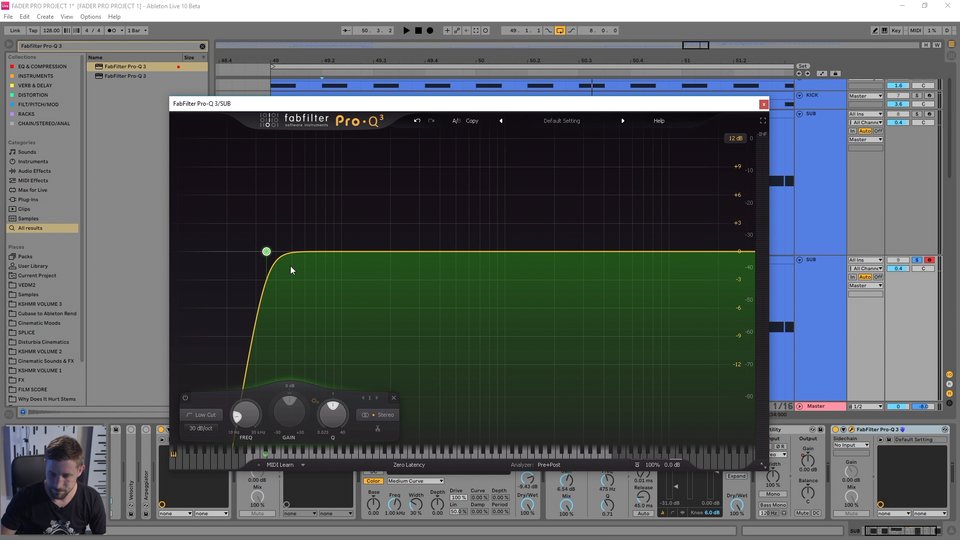Open the MIDI Learn dropdown arrow
960x540 pixels.
(x=302, y=465)
